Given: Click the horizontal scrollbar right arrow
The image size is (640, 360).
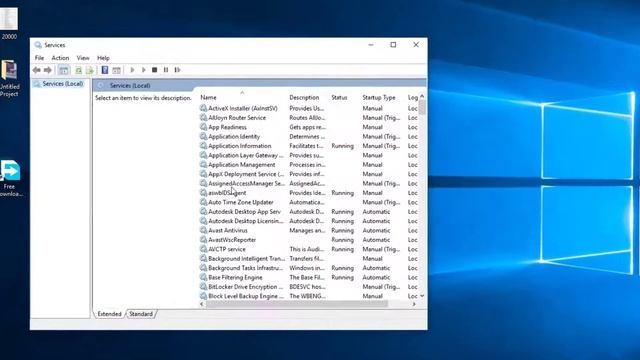Looking at the screenshot, I should (414, 304).
